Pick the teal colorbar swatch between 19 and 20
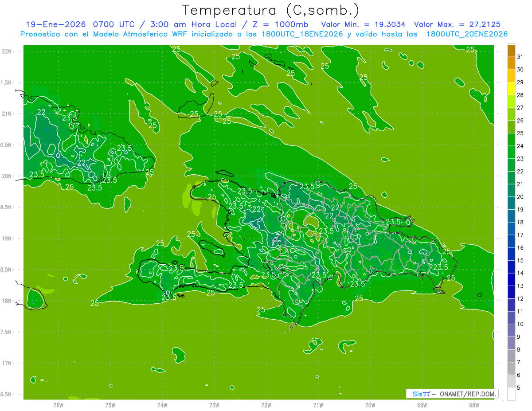This screenshot has width=532, height=411. [511, 203]
